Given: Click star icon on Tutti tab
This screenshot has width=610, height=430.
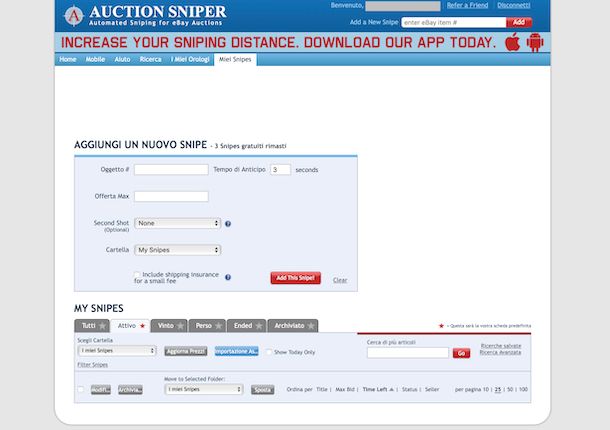Looking at the screenshot, I should [102, 326].
